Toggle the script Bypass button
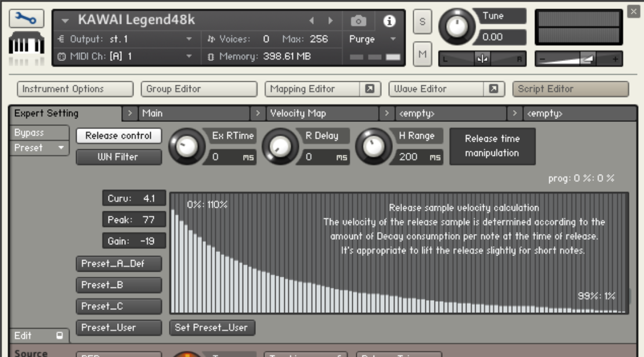Screen dimensions: 644x357 tap(39, 133)
